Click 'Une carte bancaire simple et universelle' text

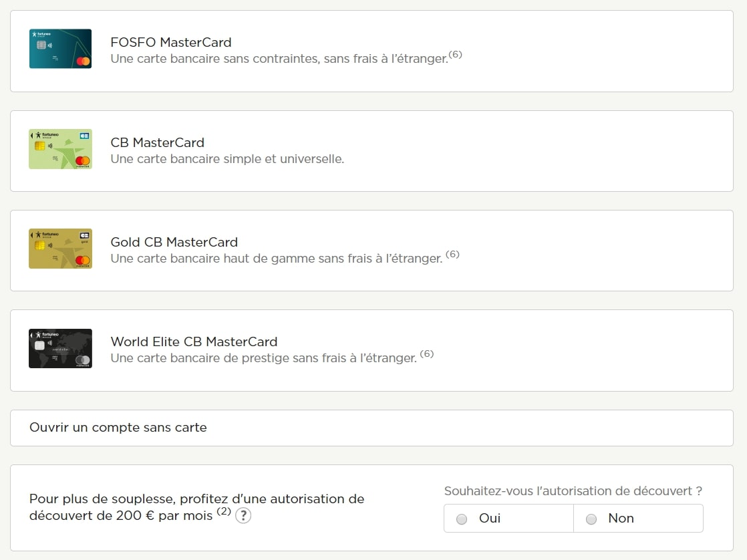227,158
